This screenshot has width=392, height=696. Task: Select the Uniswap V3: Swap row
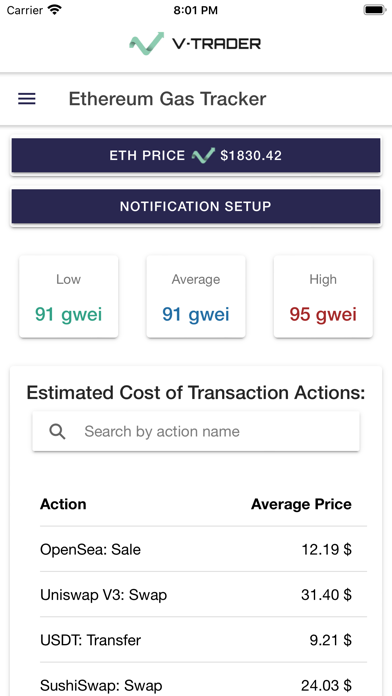point(203,595)
